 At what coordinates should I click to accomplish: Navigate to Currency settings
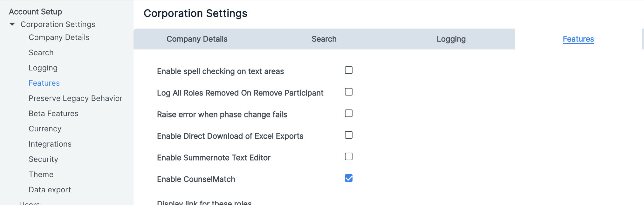[x=45, y=129]
